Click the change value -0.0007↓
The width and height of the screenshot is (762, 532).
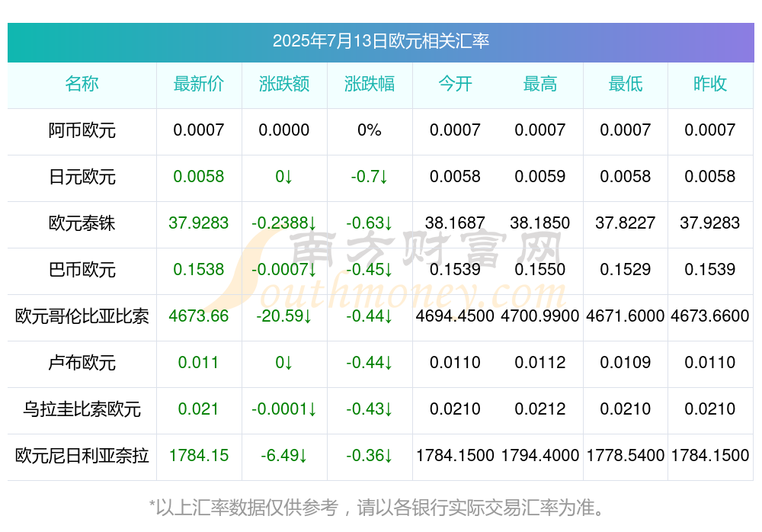[284, 269]
